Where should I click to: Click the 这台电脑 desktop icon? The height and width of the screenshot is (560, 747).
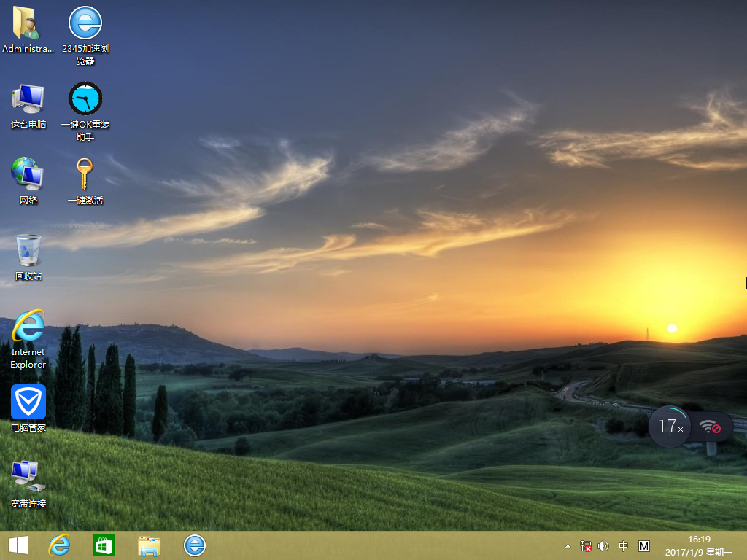(x=28, y=99)
